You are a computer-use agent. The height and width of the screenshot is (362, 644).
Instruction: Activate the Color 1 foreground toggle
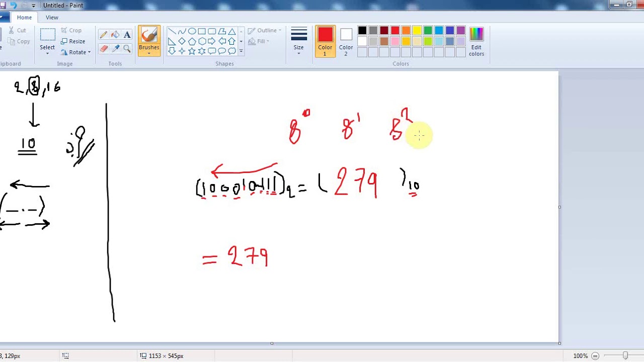tap(325, 41)
